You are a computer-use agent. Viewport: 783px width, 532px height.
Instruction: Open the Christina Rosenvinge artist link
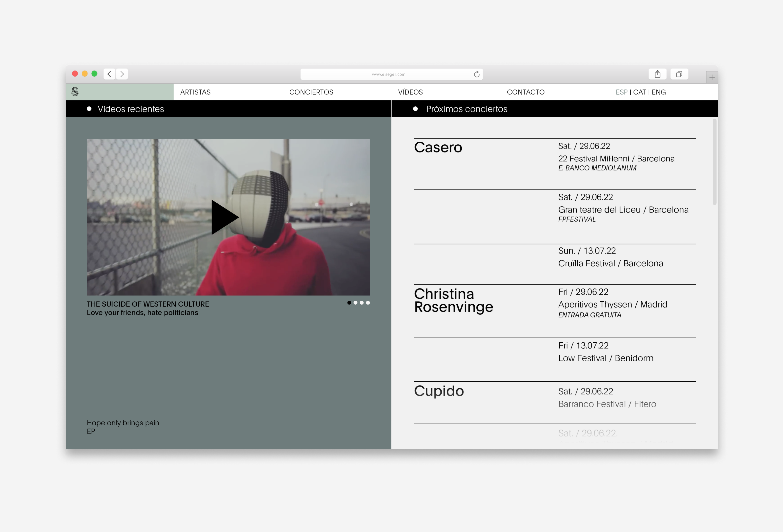coord(453,300)
